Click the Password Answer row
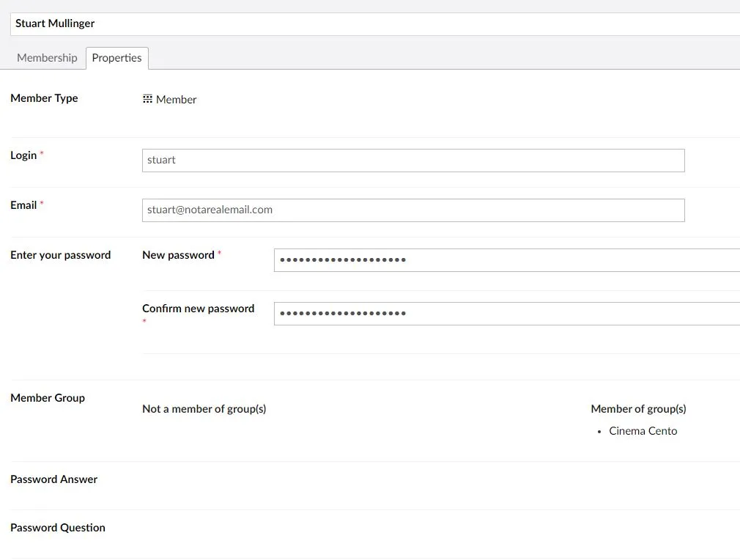The image size is (740, 560). tap(375, 485)
